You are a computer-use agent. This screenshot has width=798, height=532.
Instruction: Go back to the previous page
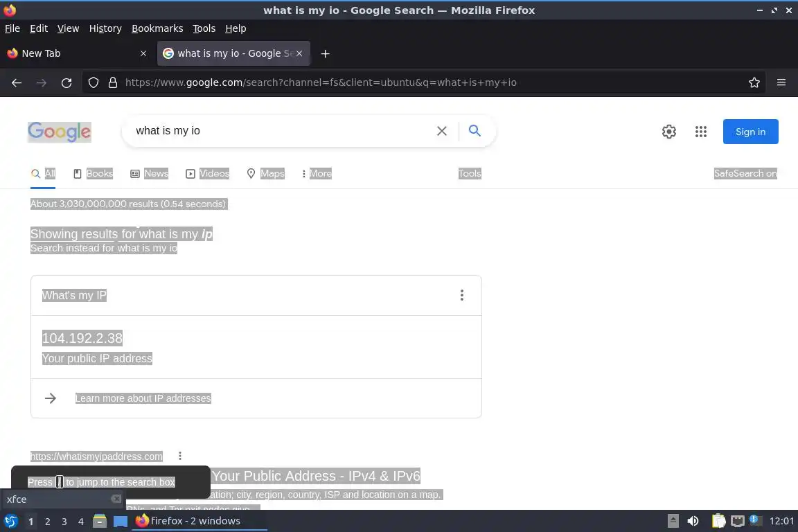coord(17,83)
